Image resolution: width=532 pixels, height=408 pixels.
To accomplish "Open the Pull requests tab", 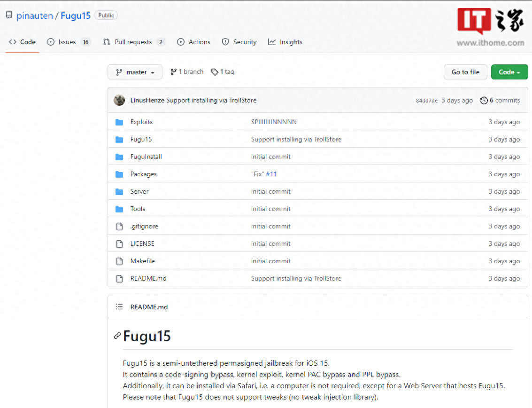I will click(x=133, y=42).
